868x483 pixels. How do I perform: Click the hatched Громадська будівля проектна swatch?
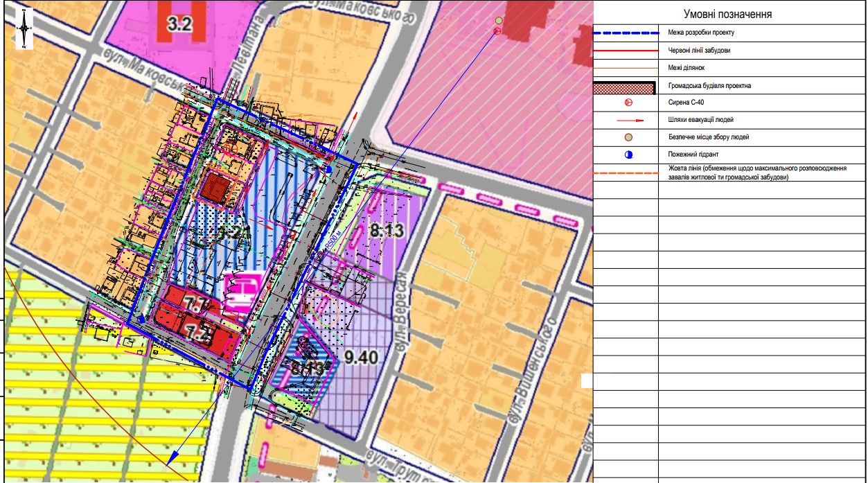[x=626, y=87]
